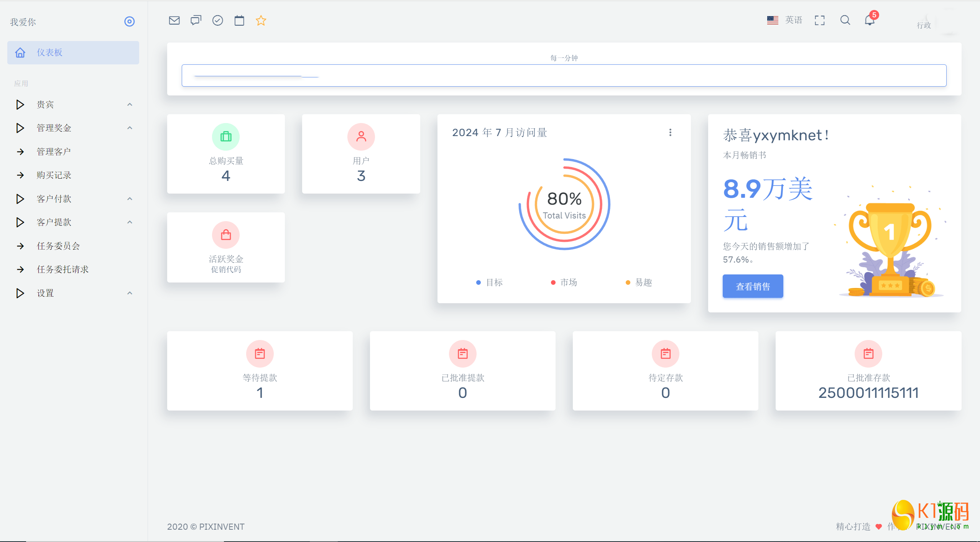The image size is (980, 542).
Task: Open 任务委托请求 sidebar item
Action: (x=73, y=269)
